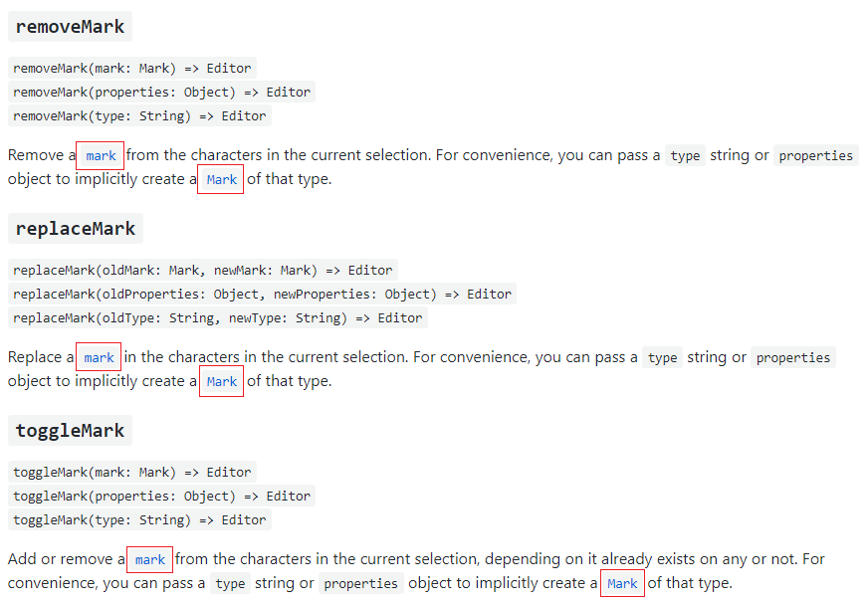868x605 pixels.
Task: Click the toggleMark(type: String) signature line
Action: [140, 520]
